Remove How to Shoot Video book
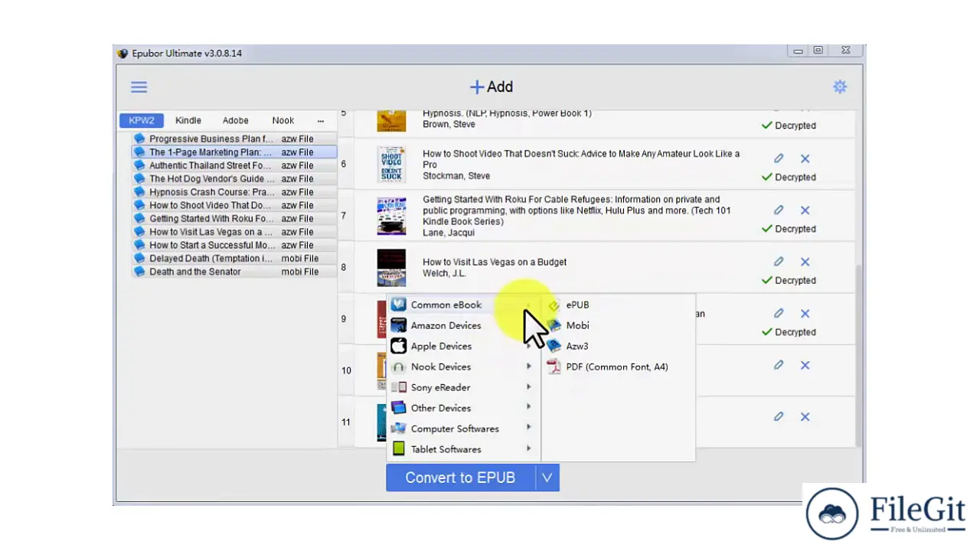The height and width of the screenshot is (551, 980). (x=805, y=158)
